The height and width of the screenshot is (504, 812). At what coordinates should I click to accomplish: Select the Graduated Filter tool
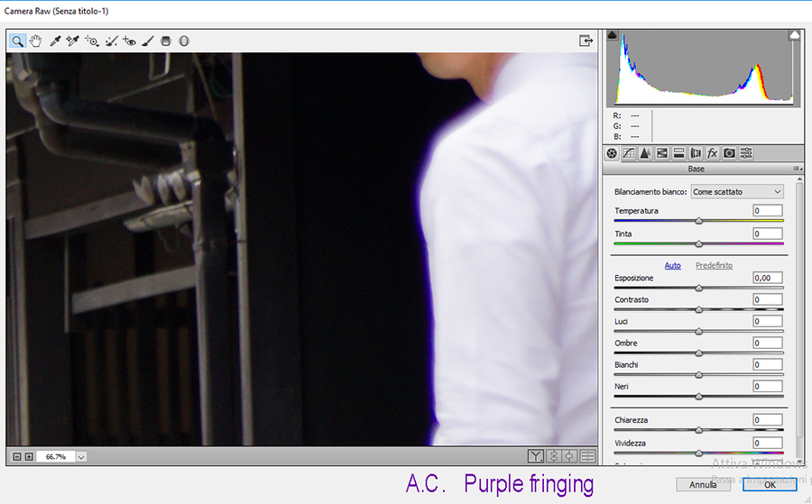166,41
